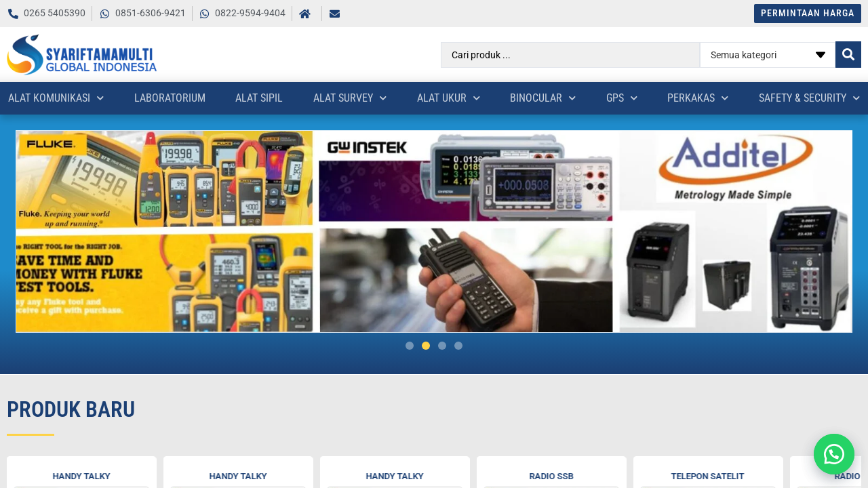Image resolution: width=868 pixels, height=488 pixels.
Task: Click WhatsApp icon next to 0851-6306-9421
Action: (104, 14)
